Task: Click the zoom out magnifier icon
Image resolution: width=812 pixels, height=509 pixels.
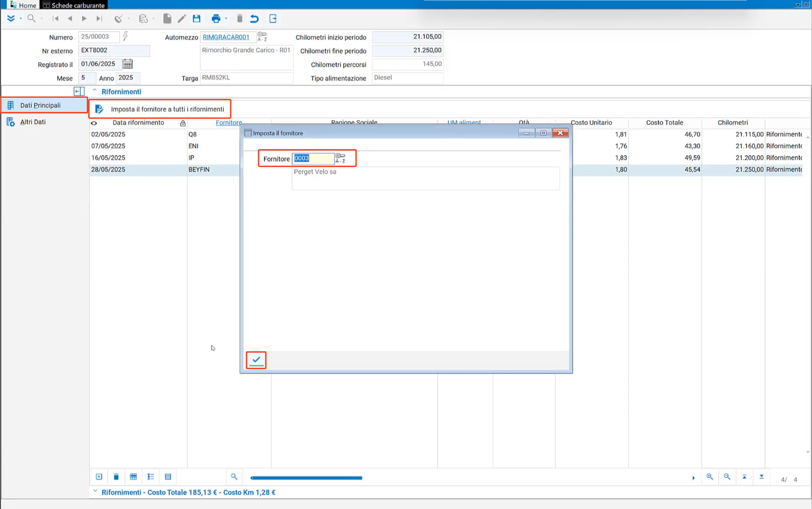Action: 727,477
